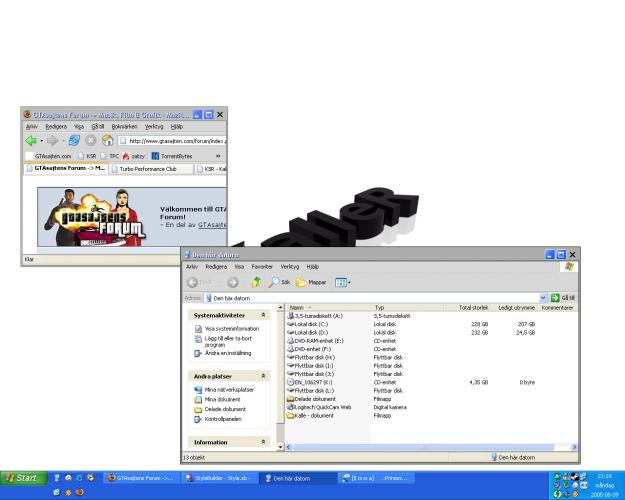Expand the address bar dropdown in Explorer

pos(544,298)
